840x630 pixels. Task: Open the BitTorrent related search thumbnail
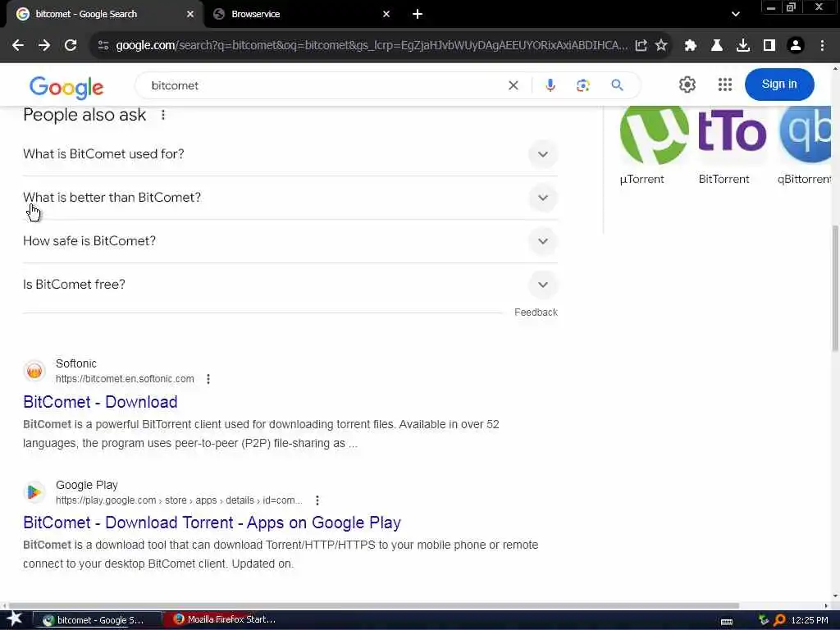733,146
